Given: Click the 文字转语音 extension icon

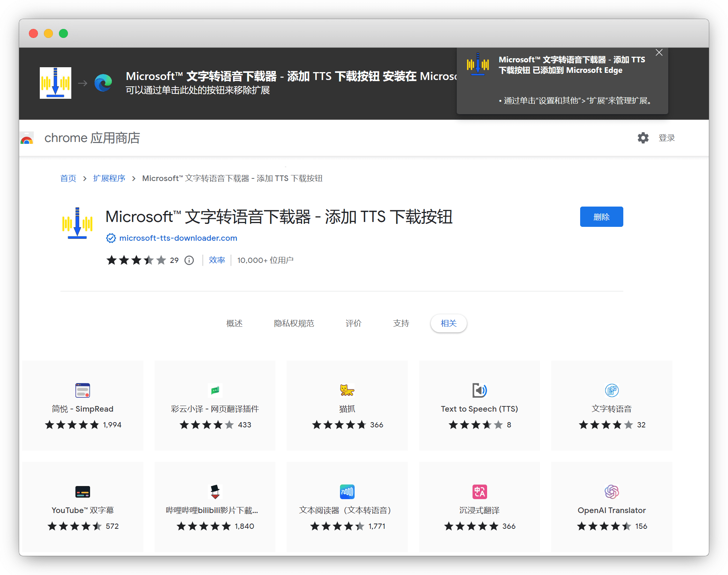Looking at the screenshot, I should 612,390.
